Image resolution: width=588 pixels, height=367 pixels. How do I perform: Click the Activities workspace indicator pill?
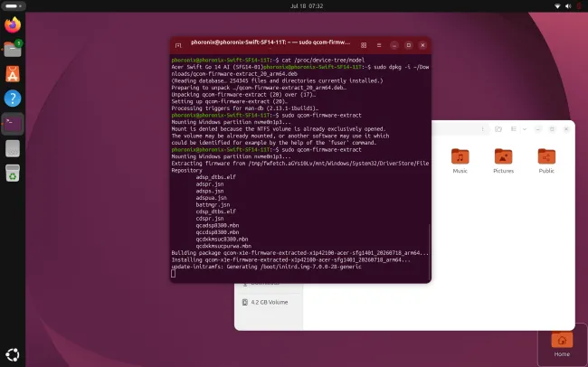(14, 6)
